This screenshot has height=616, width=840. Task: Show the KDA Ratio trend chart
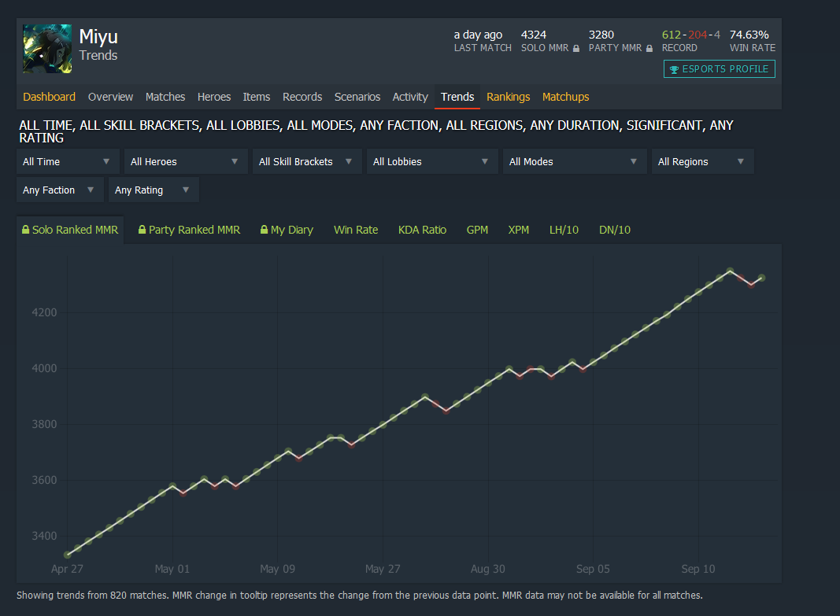tap(422, 231)
